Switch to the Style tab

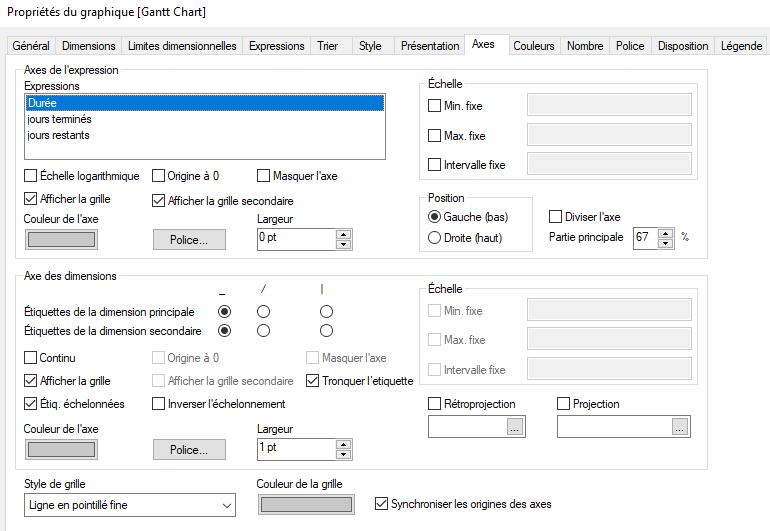(x=370, y=46)
